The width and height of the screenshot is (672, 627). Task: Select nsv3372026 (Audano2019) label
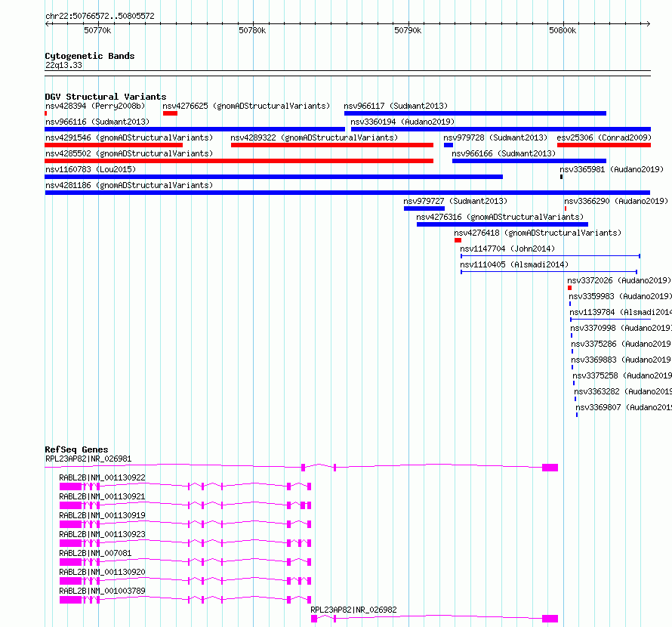tap(619, 280)
